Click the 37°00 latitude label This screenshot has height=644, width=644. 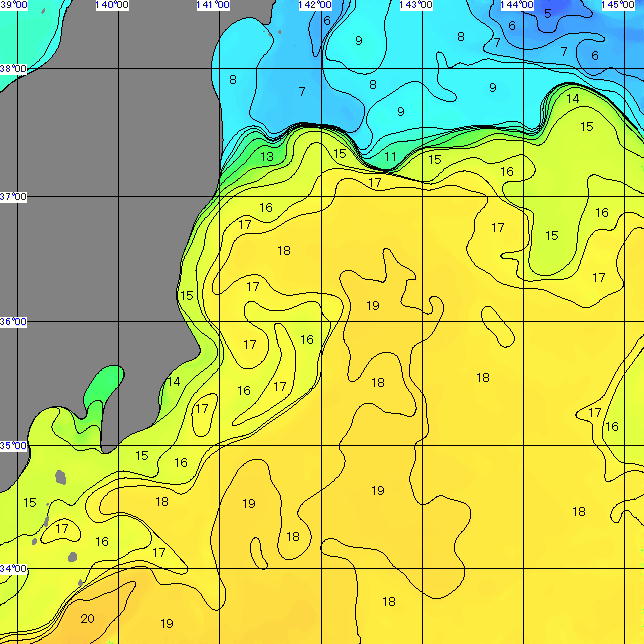tap(13, 197)
